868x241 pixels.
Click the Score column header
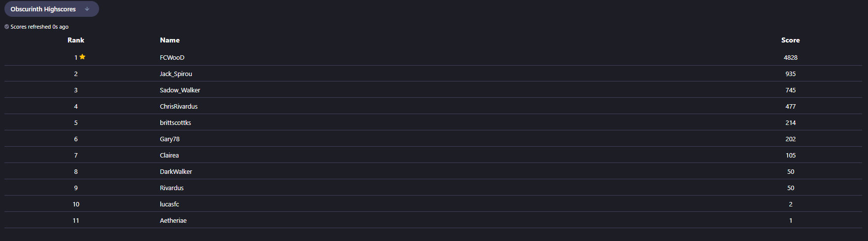pos(790,40)
